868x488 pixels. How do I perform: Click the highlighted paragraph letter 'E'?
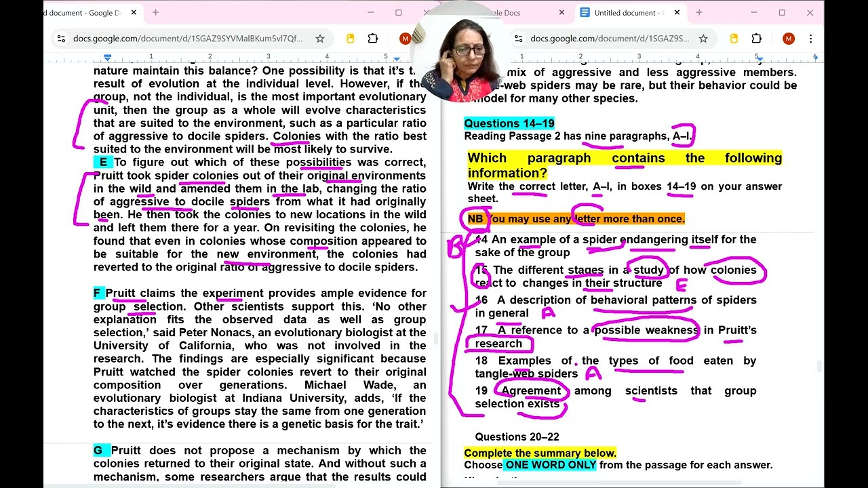103,162
